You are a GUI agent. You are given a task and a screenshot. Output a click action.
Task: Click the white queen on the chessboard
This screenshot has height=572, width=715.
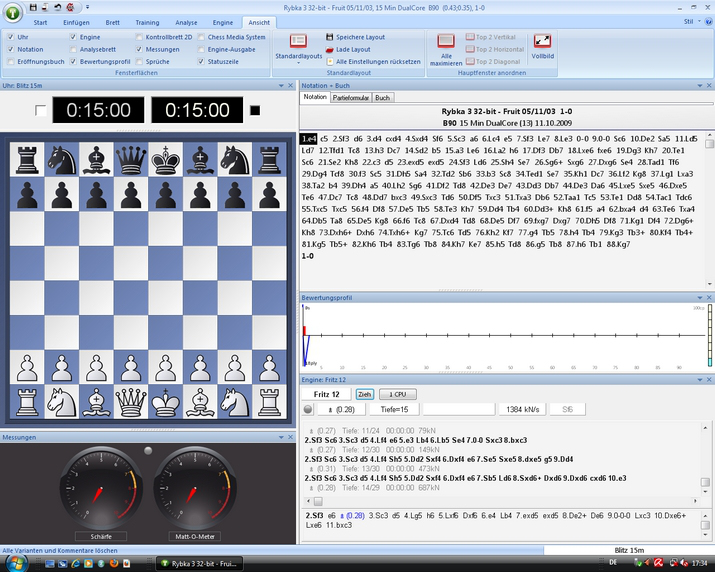pos(131,402)
